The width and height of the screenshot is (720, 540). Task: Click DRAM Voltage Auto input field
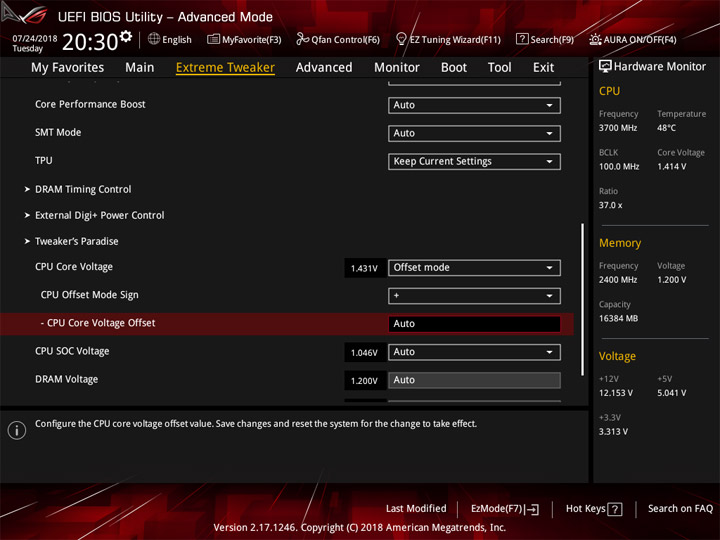(474, 380)
